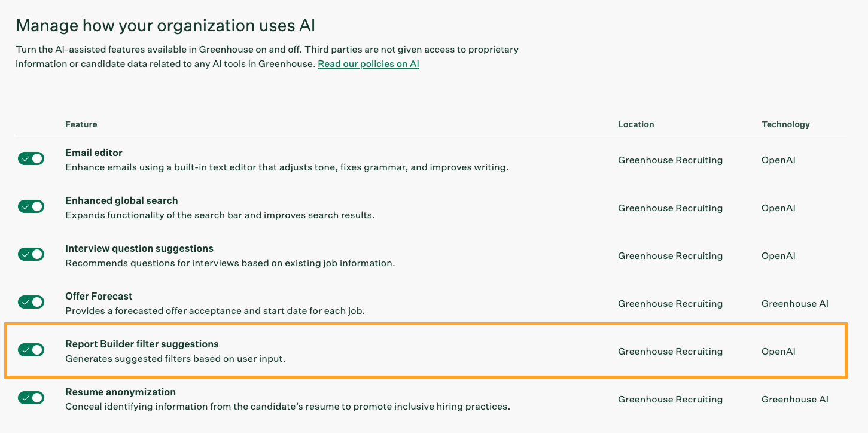
Task: Click Greenhouse AI next to Offer Forecast
Action: (x=794, y=303)
